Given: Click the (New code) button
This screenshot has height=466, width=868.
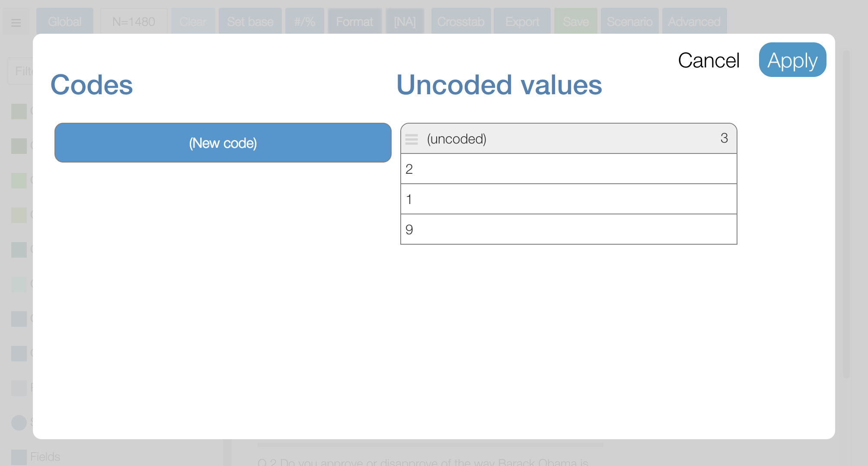Looking at the screenshot, I should click(223, 143).
